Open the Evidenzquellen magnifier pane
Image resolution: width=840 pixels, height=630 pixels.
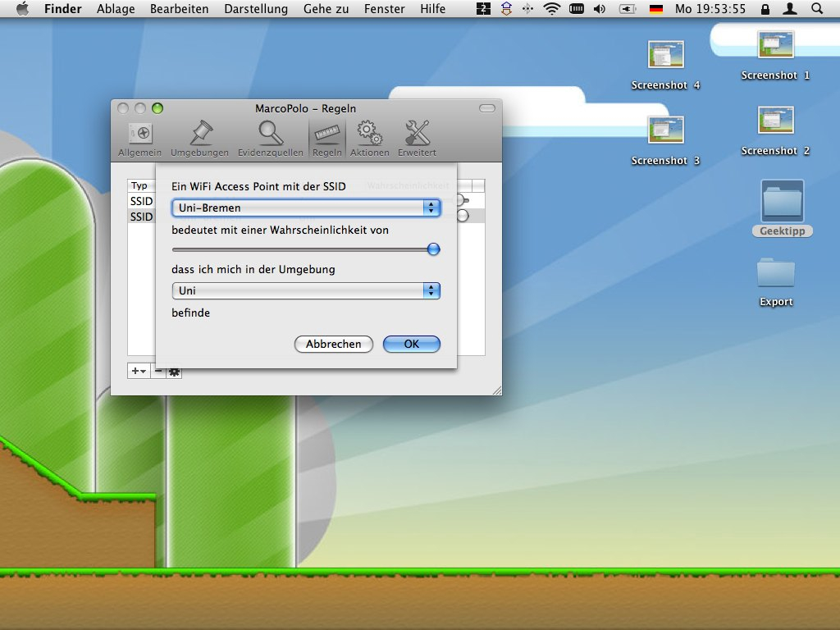click(x=271, y=139)
